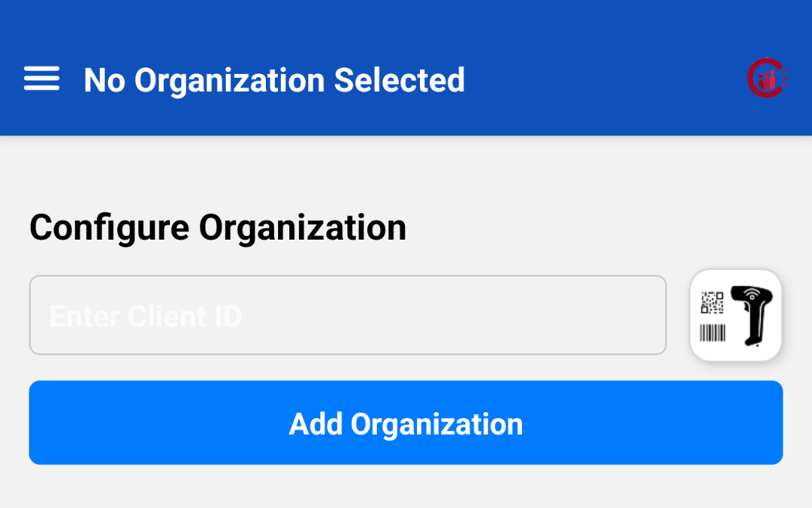Screen dimensions: 812x508
Task: Click the red circular app logo
Action: (x=767, y=78)
